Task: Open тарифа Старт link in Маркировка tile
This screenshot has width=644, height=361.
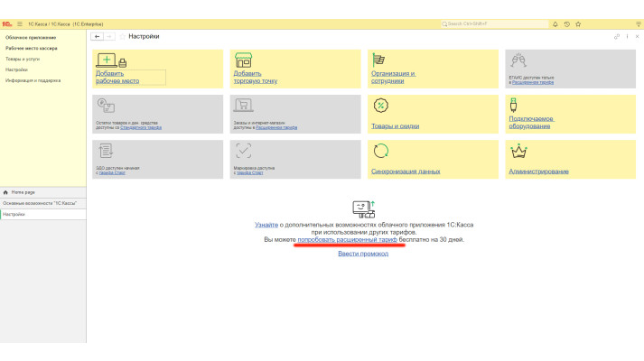Action: (250, 172)
